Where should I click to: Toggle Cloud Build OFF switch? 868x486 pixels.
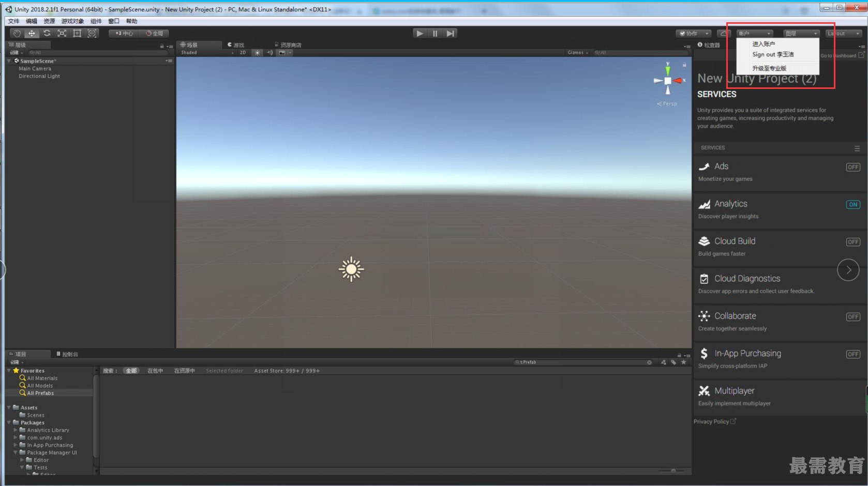coord(853,242)
